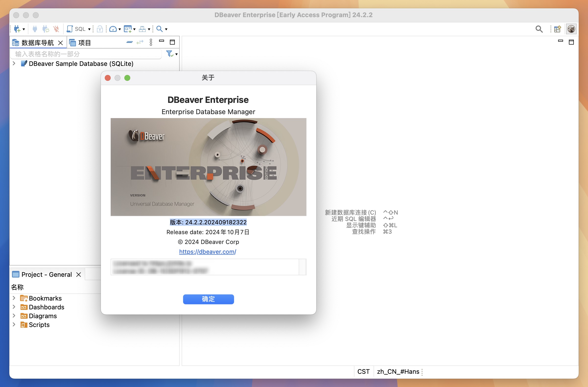Open a new SQL script editor
The image size is (588, 387).
pos(76,29)
